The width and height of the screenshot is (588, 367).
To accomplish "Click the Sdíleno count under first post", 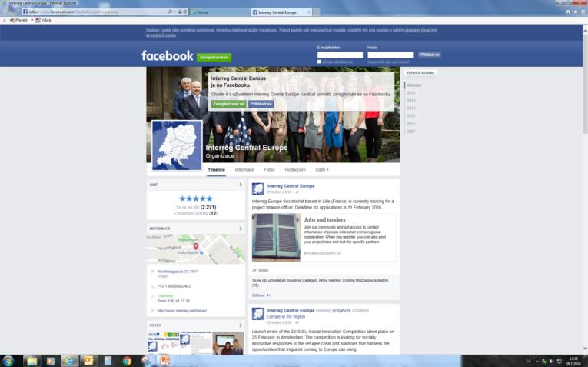I will [x=261, y=295].
